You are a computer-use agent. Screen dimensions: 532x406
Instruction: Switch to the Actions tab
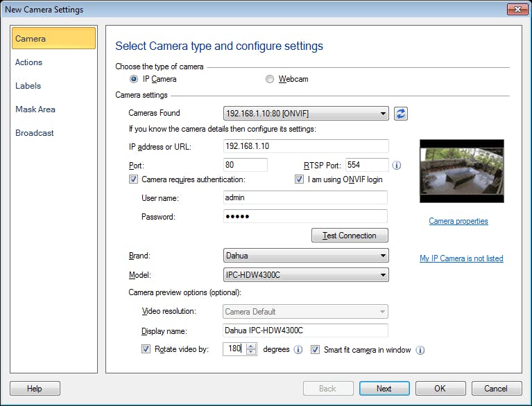tap(29, 62)
